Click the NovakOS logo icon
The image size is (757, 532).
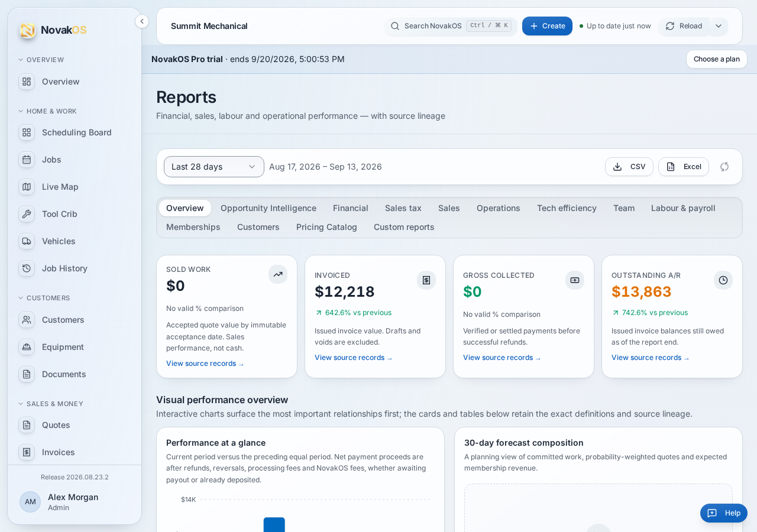tap(27, 30)
